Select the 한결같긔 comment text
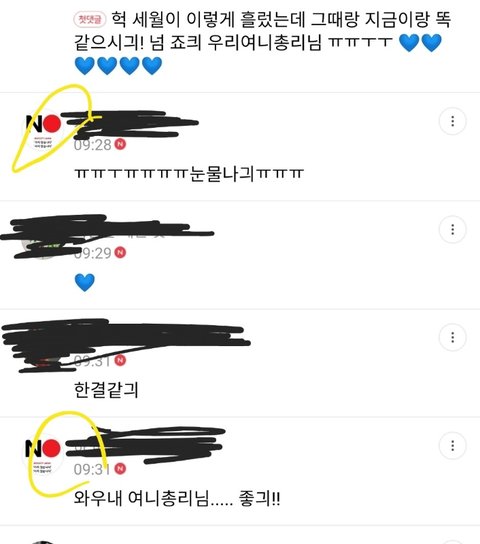 point(106,390)
